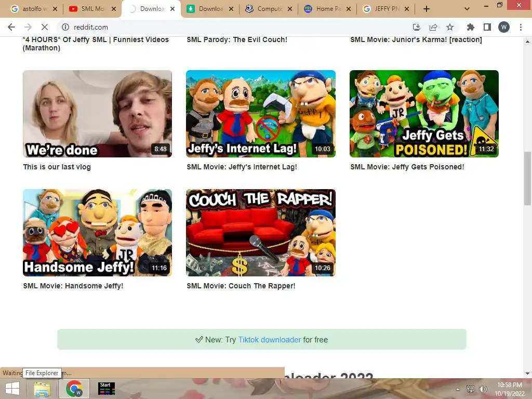This screenshot has height=399, width=532.
Task: Show hidden system tray icons
Action: pos(458,389)
